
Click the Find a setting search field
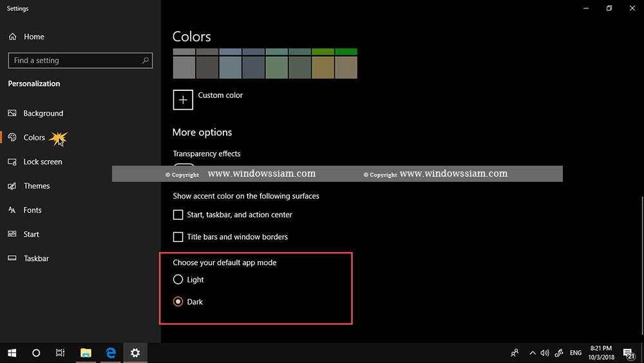(x=80, y=61)
